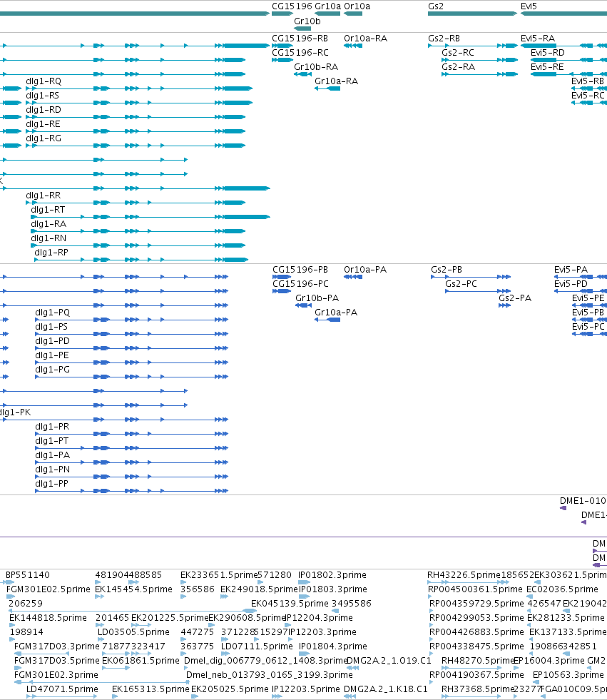Open the CG15196-PB protein label
Screen dimensions: 607x700
(x=300, y=270)
